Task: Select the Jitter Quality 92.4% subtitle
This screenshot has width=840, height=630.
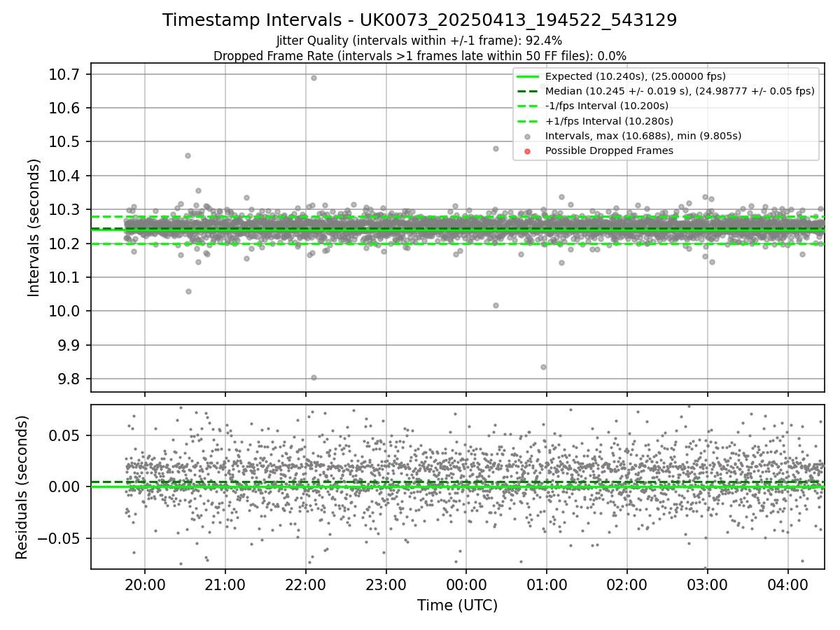Action: pyautogui.click(x=419, y=41)
